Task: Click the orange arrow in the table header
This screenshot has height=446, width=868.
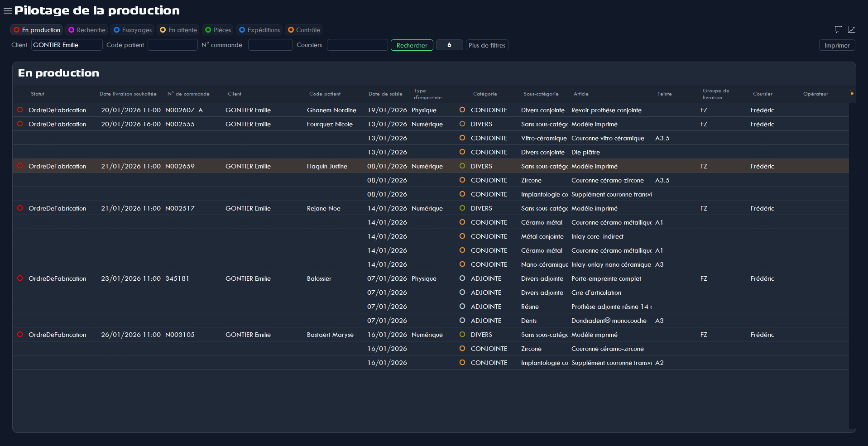Action: click(852, 94)
